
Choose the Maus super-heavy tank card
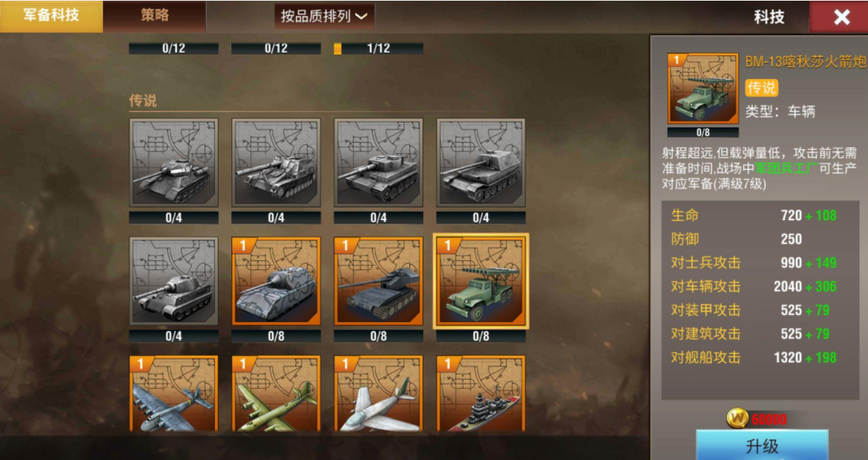(276, 281)
